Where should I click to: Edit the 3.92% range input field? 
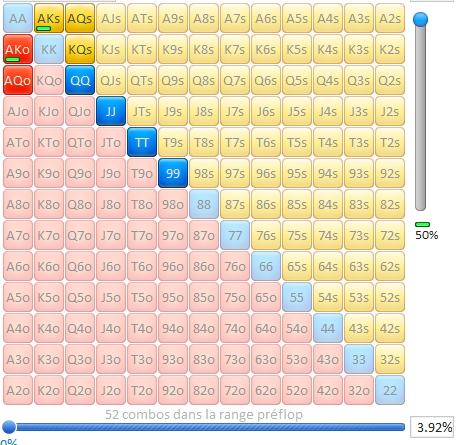[432, 427]
